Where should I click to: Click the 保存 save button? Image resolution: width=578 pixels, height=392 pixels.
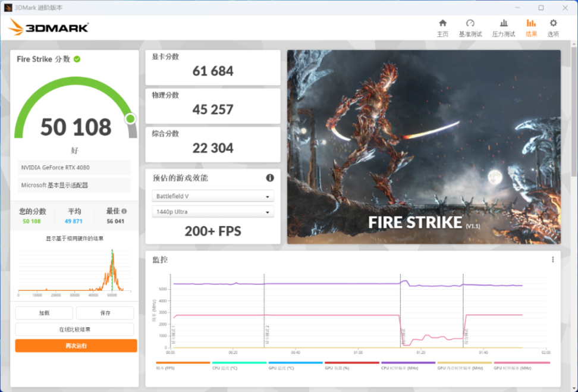click(105, 313)
